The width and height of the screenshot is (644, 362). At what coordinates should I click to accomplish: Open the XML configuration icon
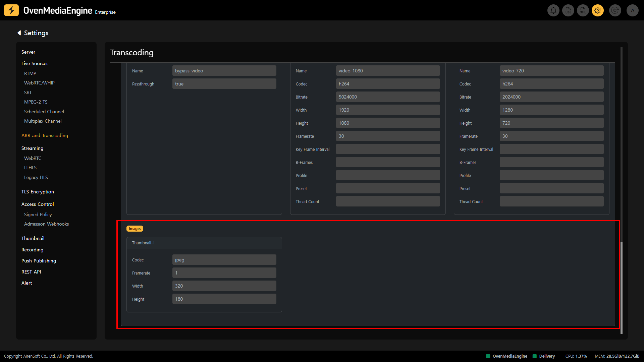pyautogui.click(x=583, y=10)
